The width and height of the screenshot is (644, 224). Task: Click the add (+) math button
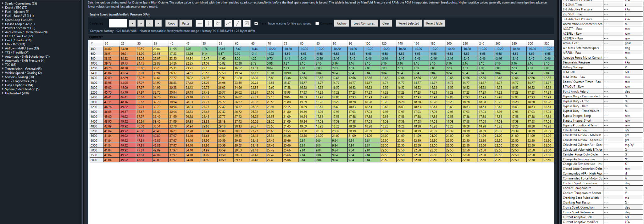click(132, 23)
